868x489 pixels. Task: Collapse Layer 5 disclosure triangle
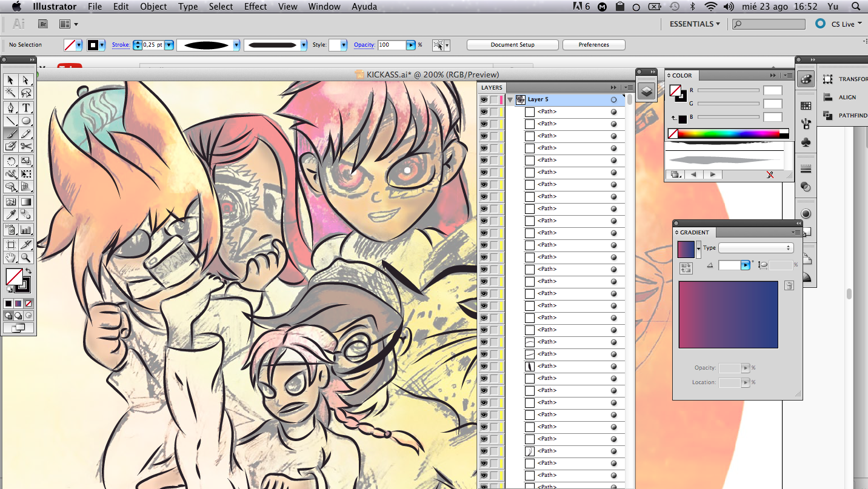click(x=510, y=99)
